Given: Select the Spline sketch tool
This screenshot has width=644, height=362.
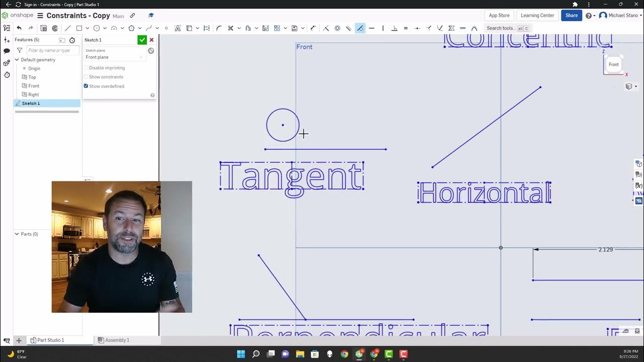Looking at the screenshot, I should pyautogui.click(x=149, y=28).
